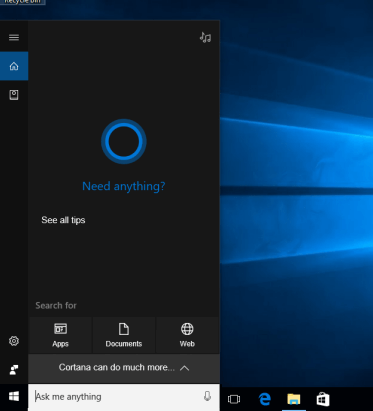The height and width of the screenshot is (411, 373).
Task: Open the Store from the taskbar
Action: [323, 399]
